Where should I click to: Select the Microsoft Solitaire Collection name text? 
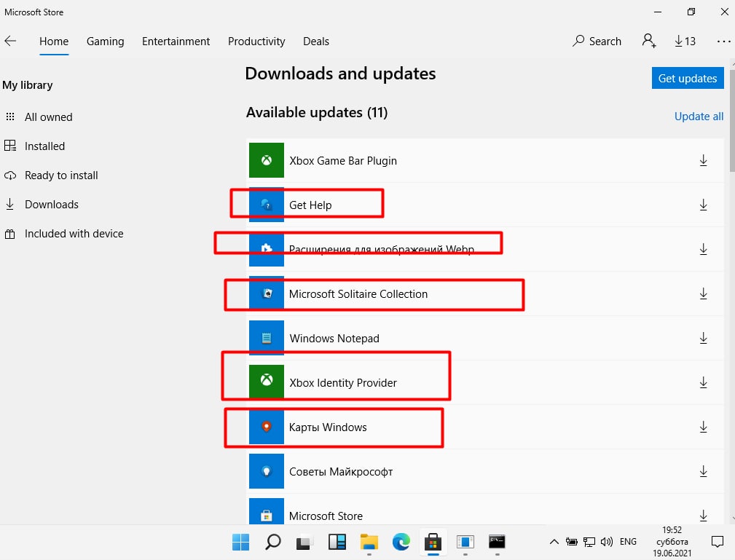358,293
